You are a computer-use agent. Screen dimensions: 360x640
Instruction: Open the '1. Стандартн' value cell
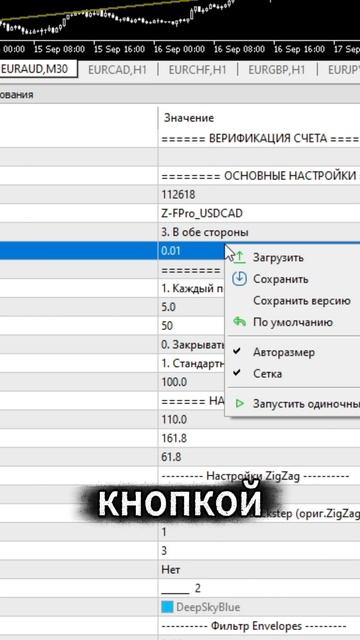click(192, 363)
